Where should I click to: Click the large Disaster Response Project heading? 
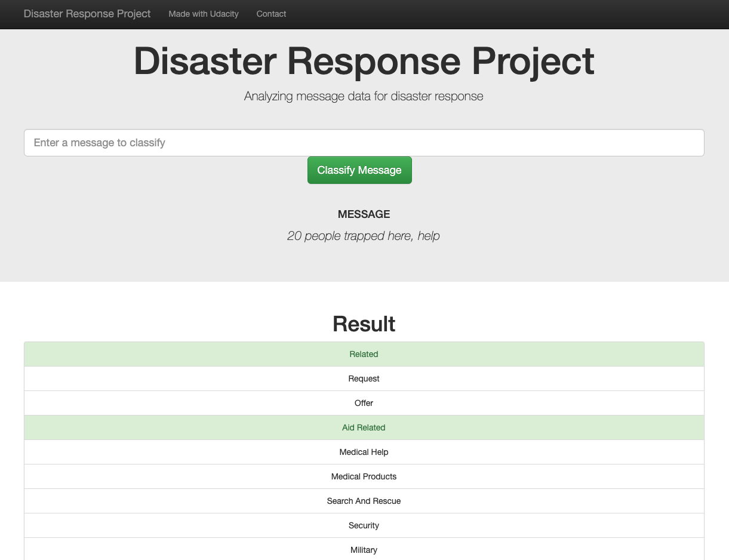click(x=364, y=61)
